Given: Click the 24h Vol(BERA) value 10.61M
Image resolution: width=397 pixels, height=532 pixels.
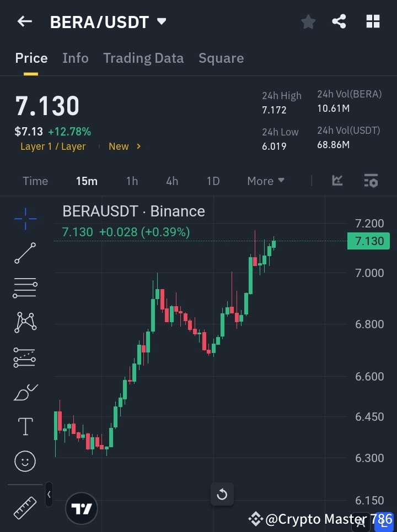Looking at the screenshot, I should [334, 108].
